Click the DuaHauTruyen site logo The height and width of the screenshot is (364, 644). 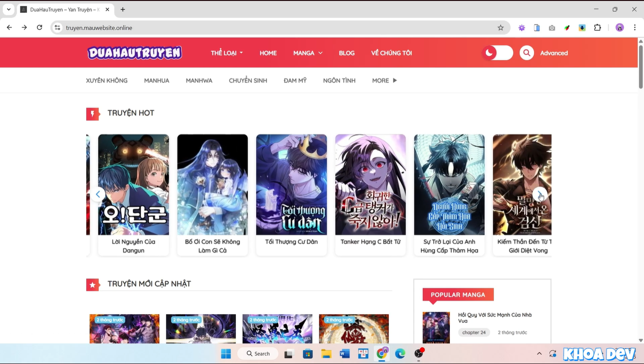(x=134, y=53)
